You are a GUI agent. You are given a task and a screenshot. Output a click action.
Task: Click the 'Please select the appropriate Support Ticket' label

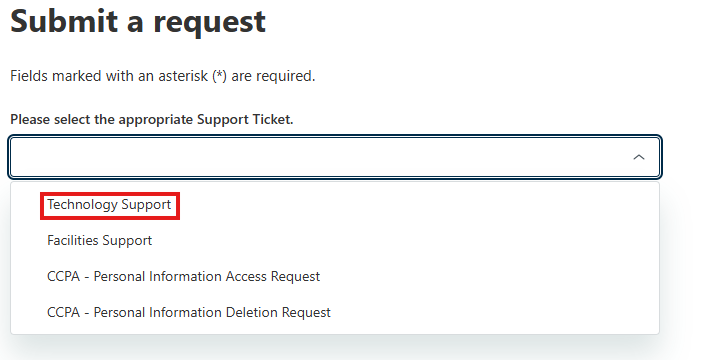pyautogui.click(x=152, y=119)
